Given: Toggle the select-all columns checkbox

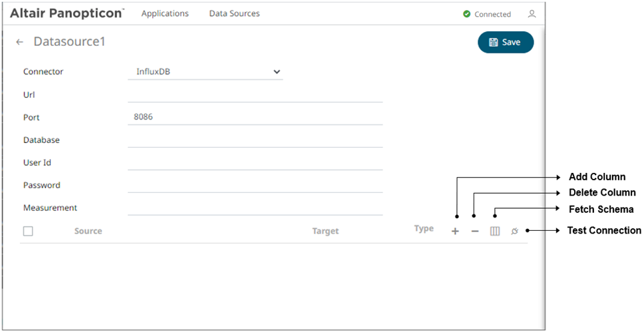Looking at the screenshot, I should tap(28, 232).
